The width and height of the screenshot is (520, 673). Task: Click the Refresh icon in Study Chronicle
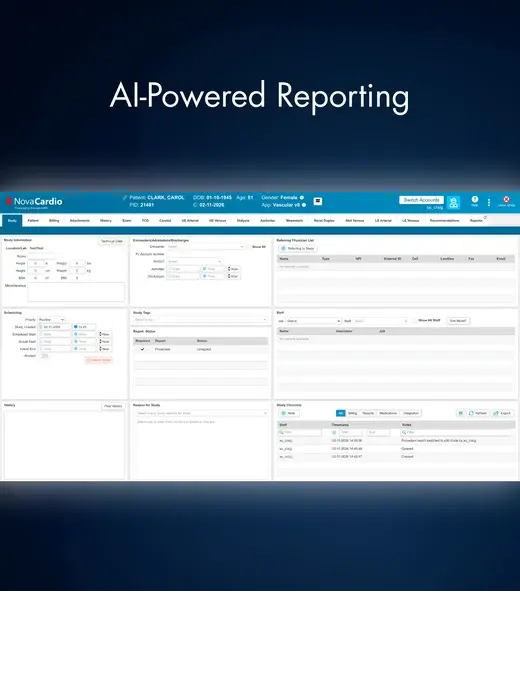471,413
